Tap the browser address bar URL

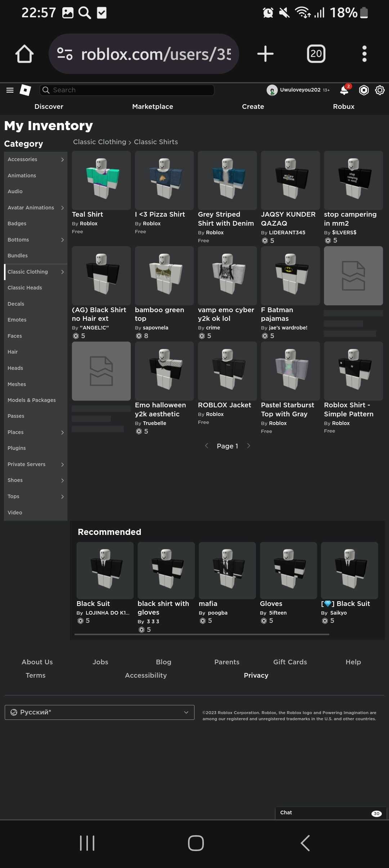click(x=156, y=54)
